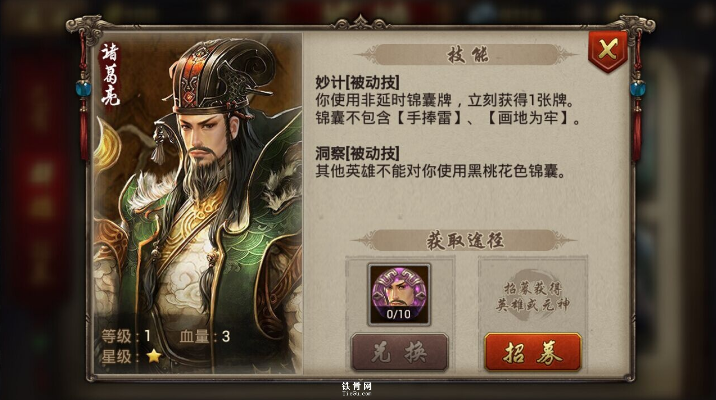Viewport: 716px width, 400px height.
Task: Tap the 等级 level indicator
Action: pos(126,337)
